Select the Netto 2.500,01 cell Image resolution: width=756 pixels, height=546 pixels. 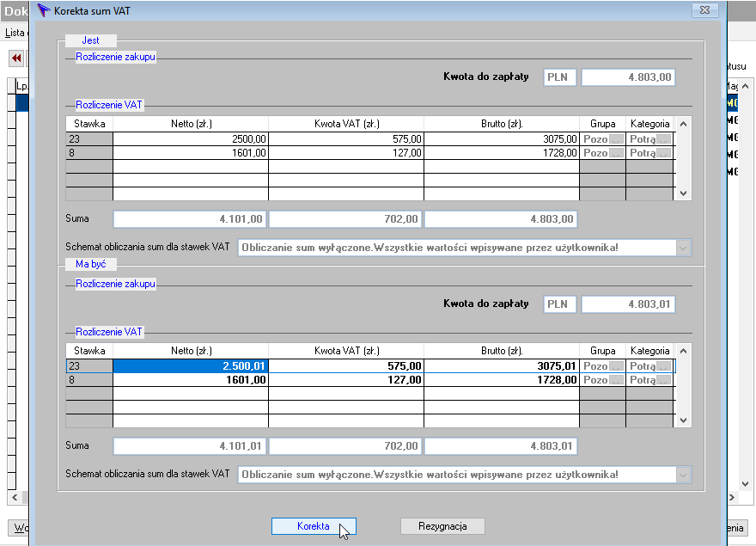click(x=191, y=366)
